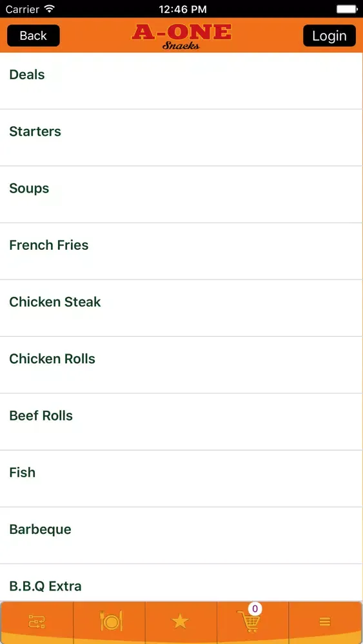This screenshot has height=644, width=363.
Task: Tap the A-ONE Snacks logo
Action: 181,36
